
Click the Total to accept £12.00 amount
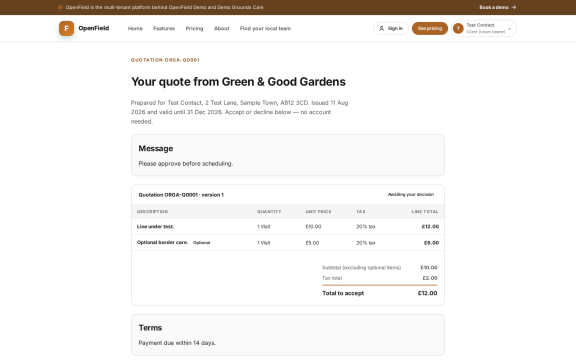[x=427, y=293]
